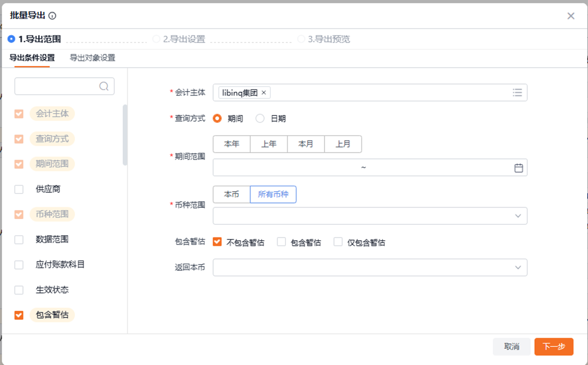Open the list picker icon in 会计主体 field

(517, 93)
